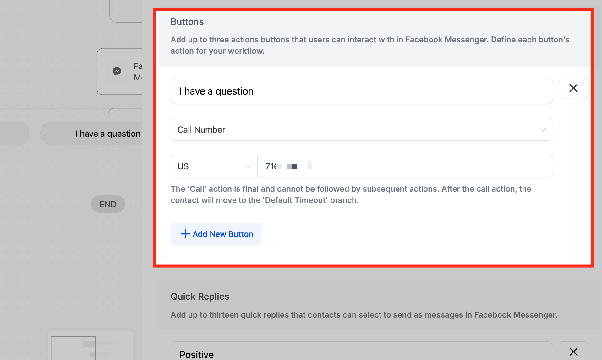Click the Messenger icon on the workflow node

(x=117, y=71)
